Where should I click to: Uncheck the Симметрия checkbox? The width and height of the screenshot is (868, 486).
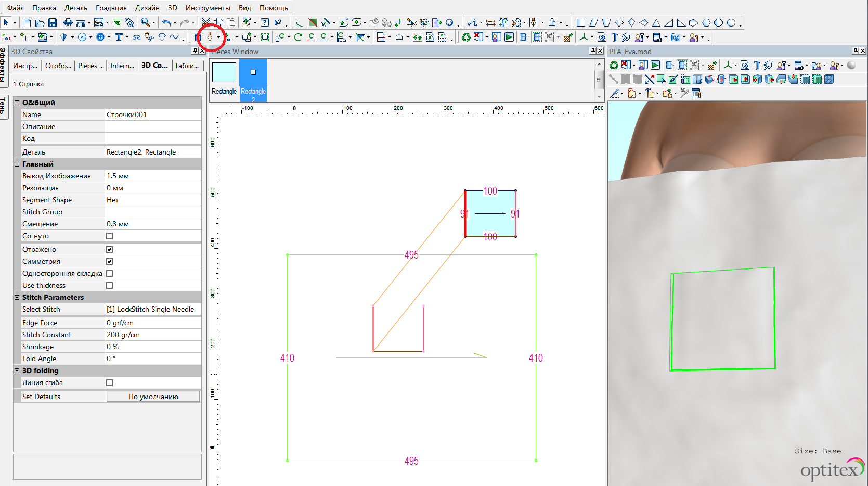point(110,262)
